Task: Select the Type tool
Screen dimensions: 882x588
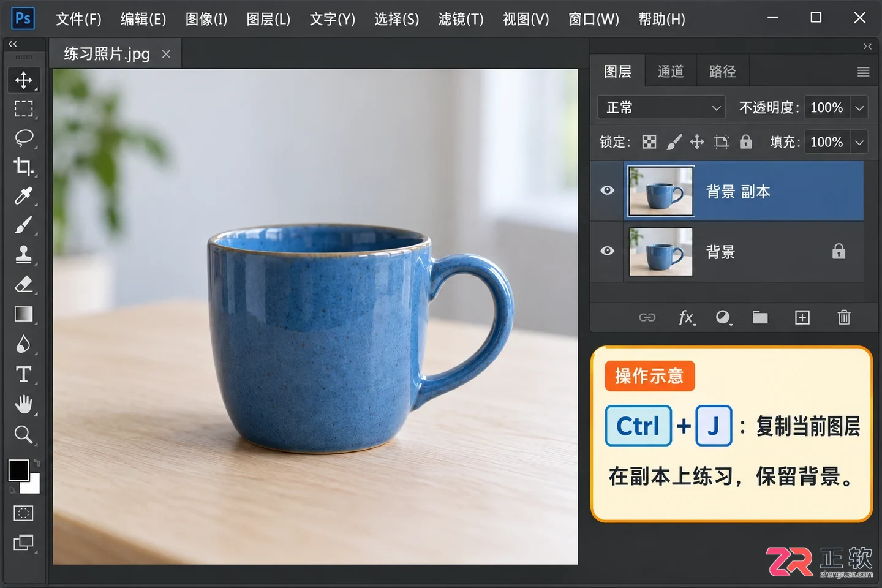Action: pyautogui.click(x=24, y=374)
